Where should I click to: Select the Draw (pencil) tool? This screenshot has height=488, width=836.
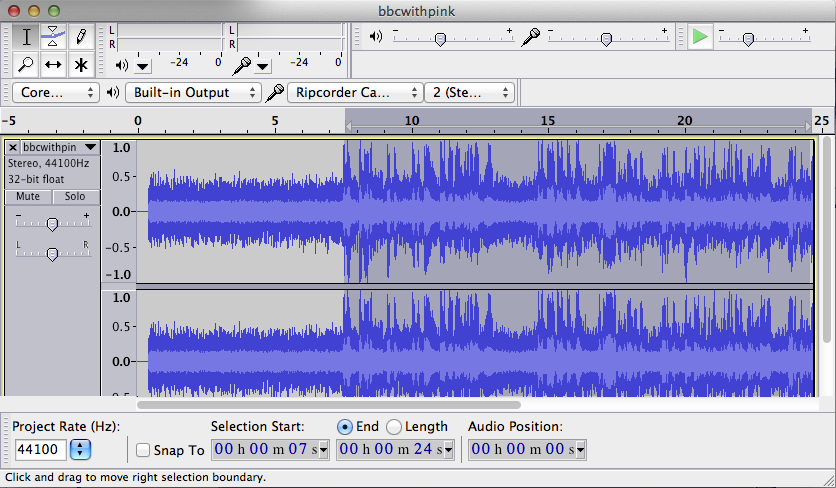pos(81,37)
